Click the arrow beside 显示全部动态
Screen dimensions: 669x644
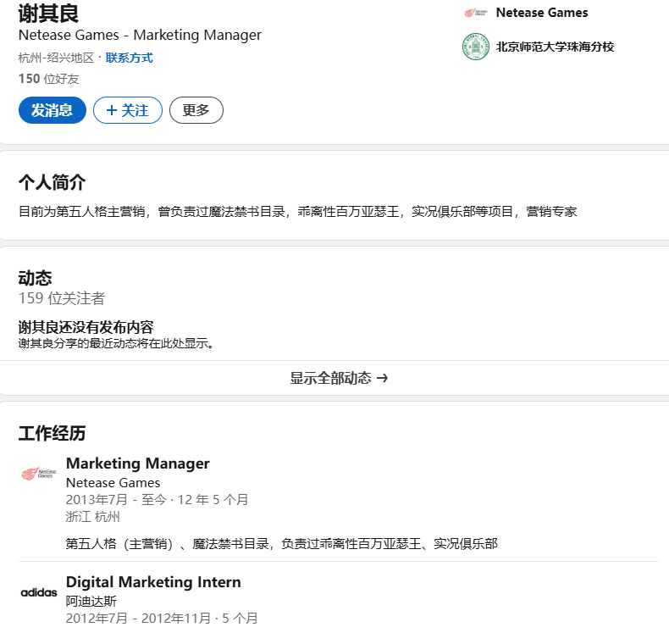click(382, 379)
